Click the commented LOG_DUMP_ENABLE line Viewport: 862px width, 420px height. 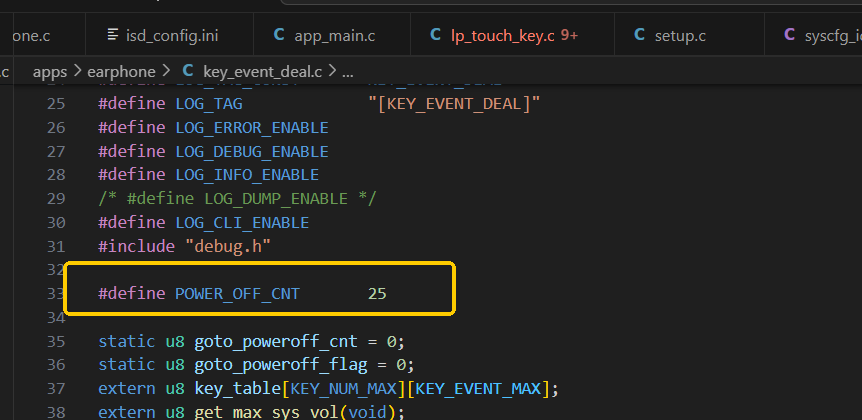237,198
